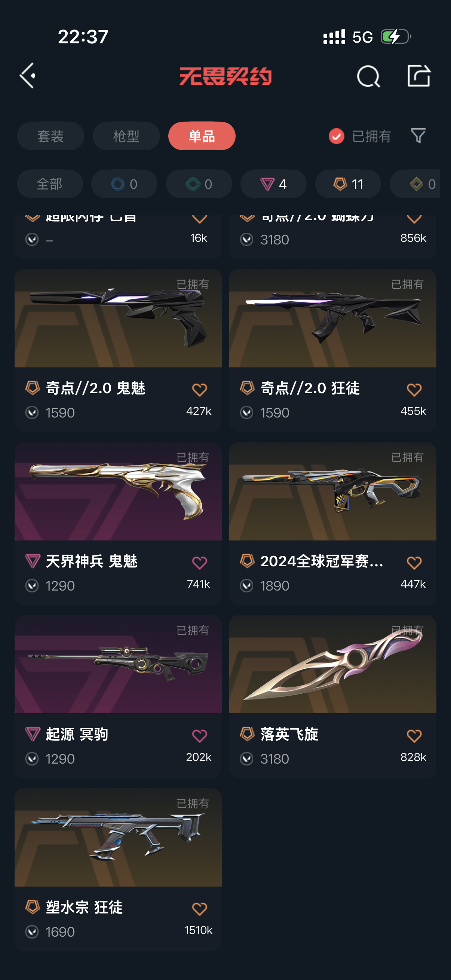451x980 pixels.
Task: Open the search magnifier icon
Action: coord(368,76)
